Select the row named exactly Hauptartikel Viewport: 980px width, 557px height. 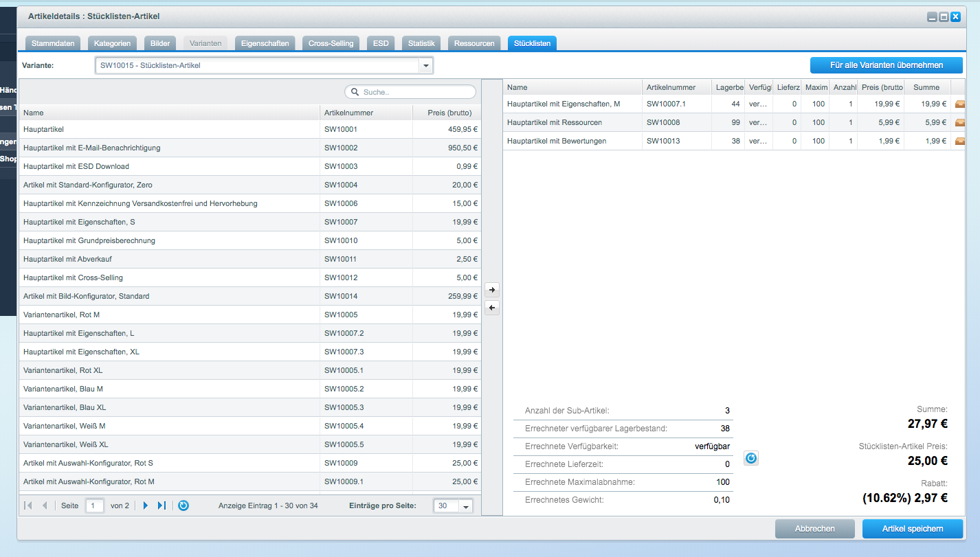point(250,129)
